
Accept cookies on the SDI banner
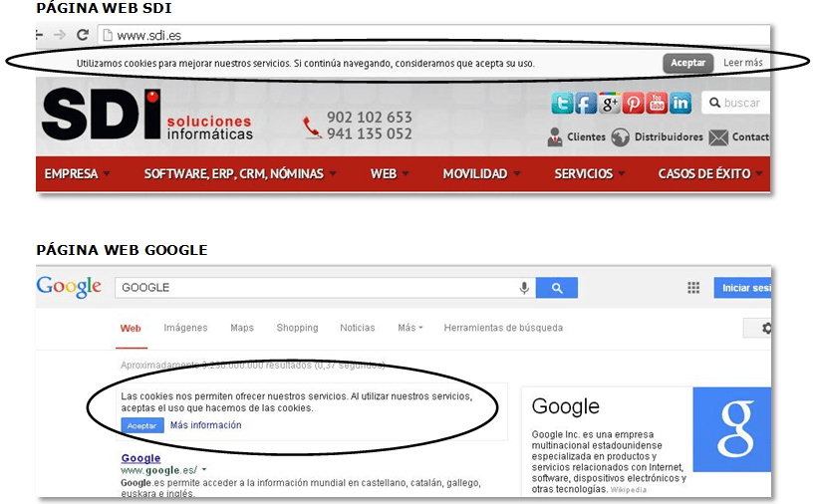687,63
